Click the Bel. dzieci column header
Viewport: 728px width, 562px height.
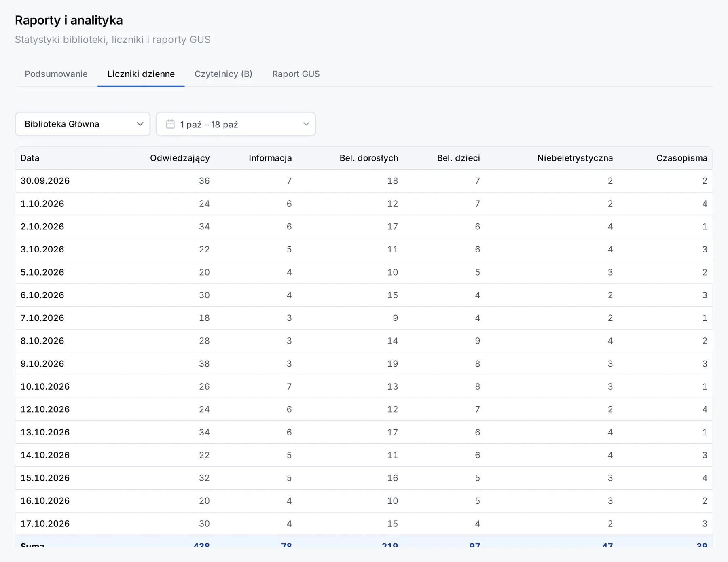pyautogui.click(x=459, y=158)
